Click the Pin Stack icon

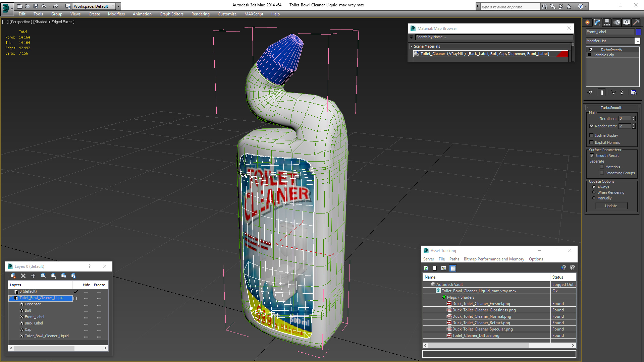[x=590, y=93]
